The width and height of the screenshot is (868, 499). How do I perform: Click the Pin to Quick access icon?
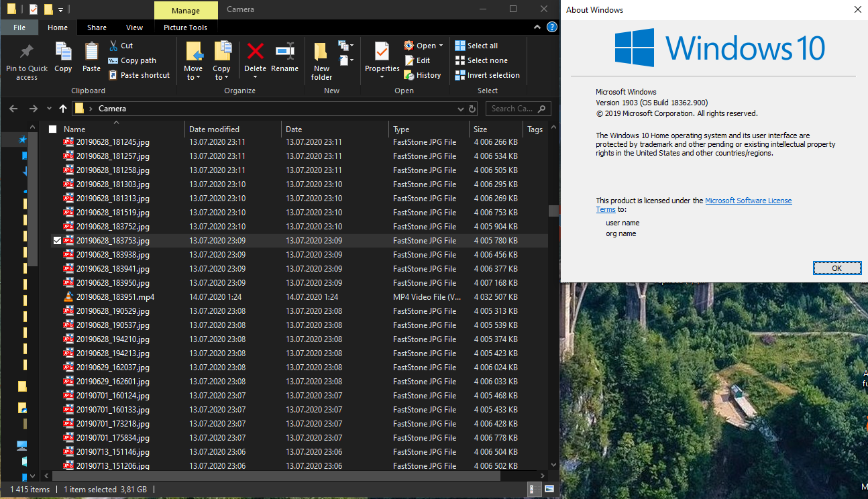[x=27, y=52]
